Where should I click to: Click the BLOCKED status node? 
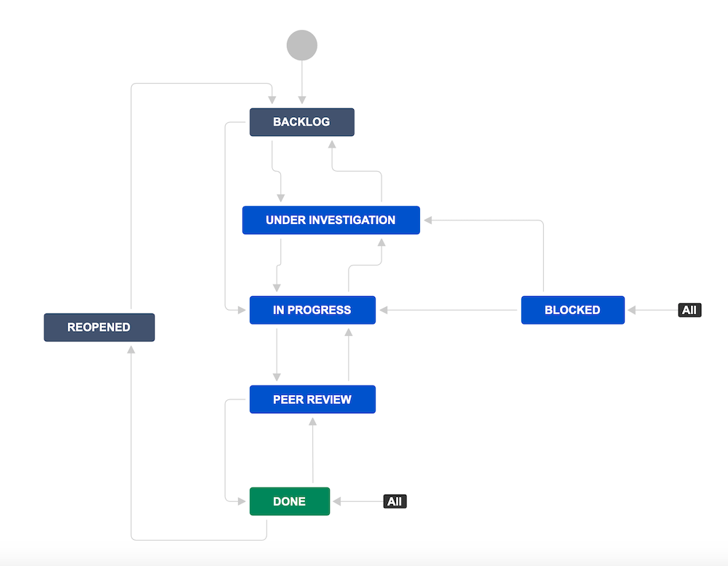tap(572, 309)
